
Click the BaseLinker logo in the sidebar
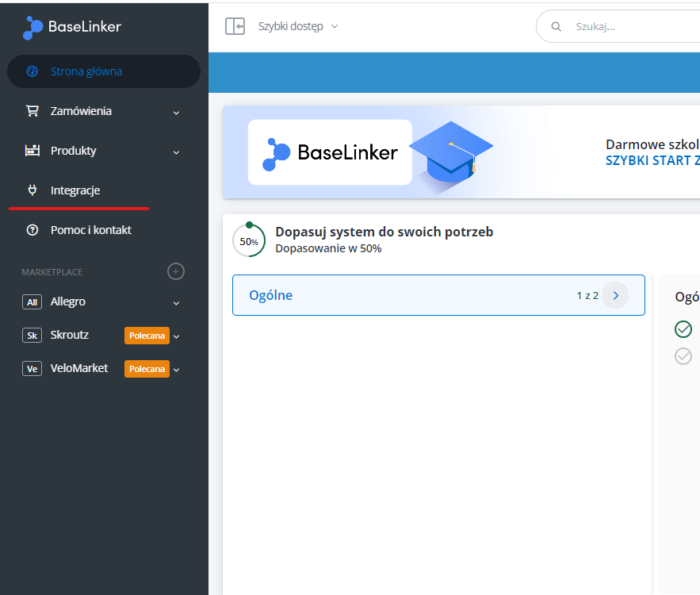(x=72, y=27)
